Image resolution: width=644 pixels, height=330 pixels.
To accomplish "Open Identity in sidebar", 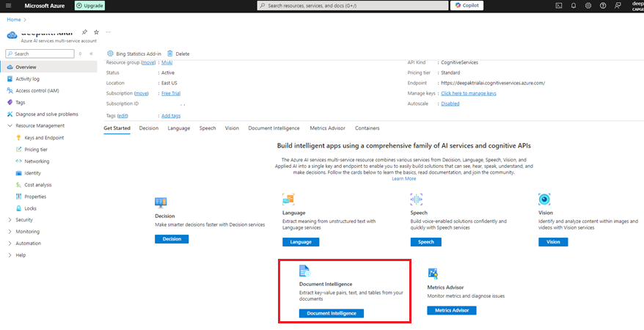I will [33, 173].
